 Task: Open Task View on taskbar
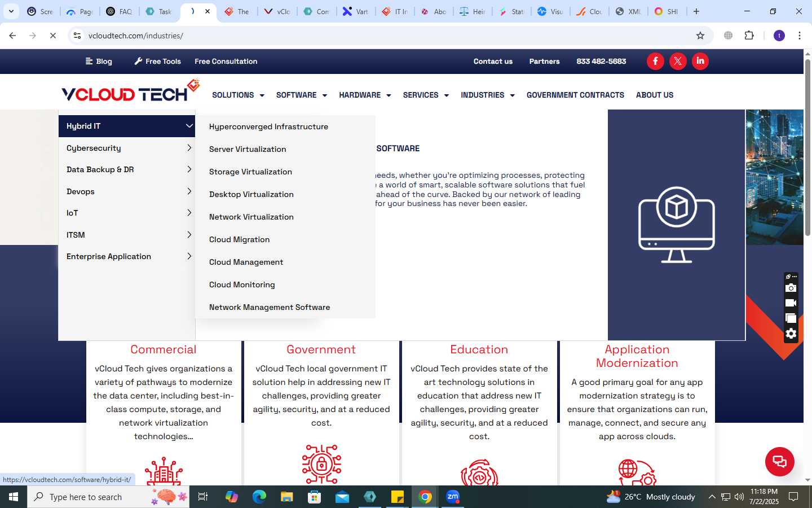203,497
